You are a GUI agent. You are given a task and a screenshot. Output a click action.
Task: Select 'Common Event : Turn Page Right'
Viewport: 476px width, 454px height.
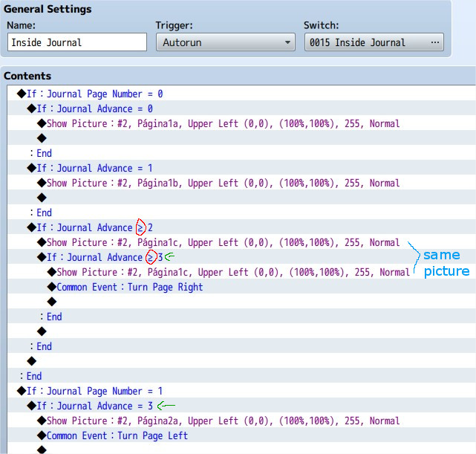coord(241,287)
